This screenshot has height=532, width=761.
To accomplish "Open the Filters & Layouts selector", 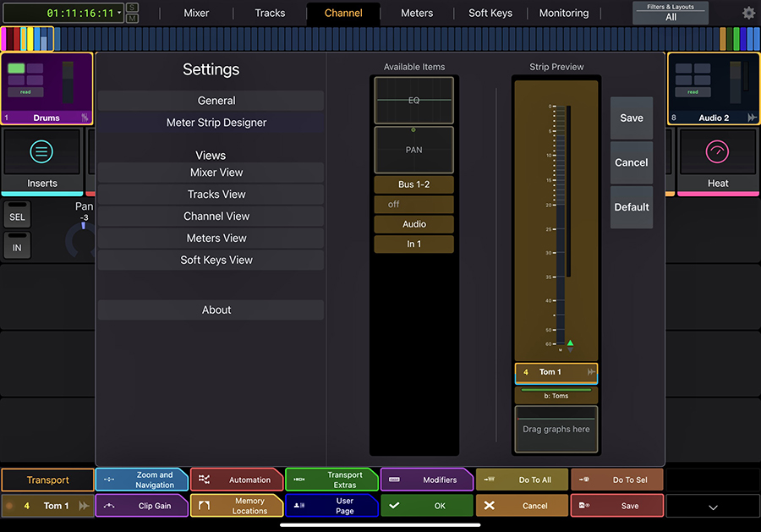I will [670, 13].
